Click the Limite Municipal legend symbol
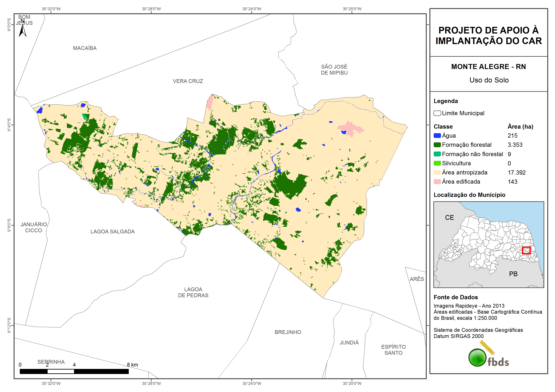Image resolution: width=555 pixels, height=392 pixels. pyautogui.click(x=437, y=113)
